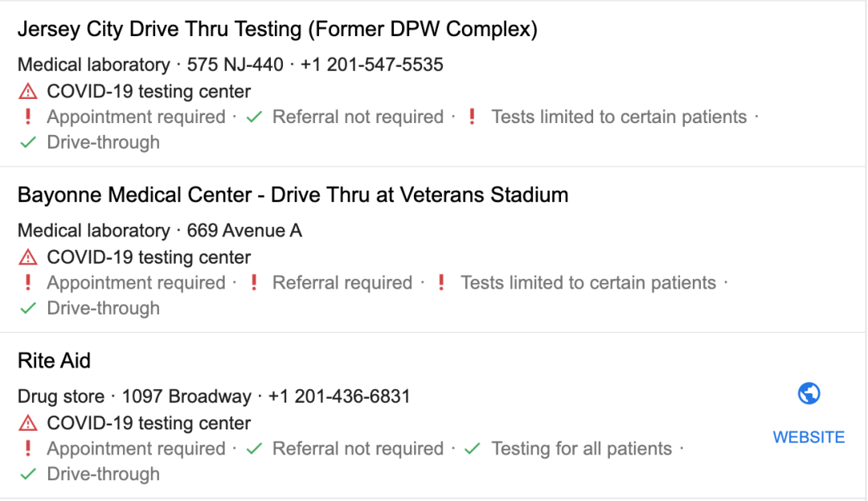The height and width of the screenshot is (501, 868).
Task: Click the warning triangle icon under Jersey City listing
Action: (x=28, y=92)
